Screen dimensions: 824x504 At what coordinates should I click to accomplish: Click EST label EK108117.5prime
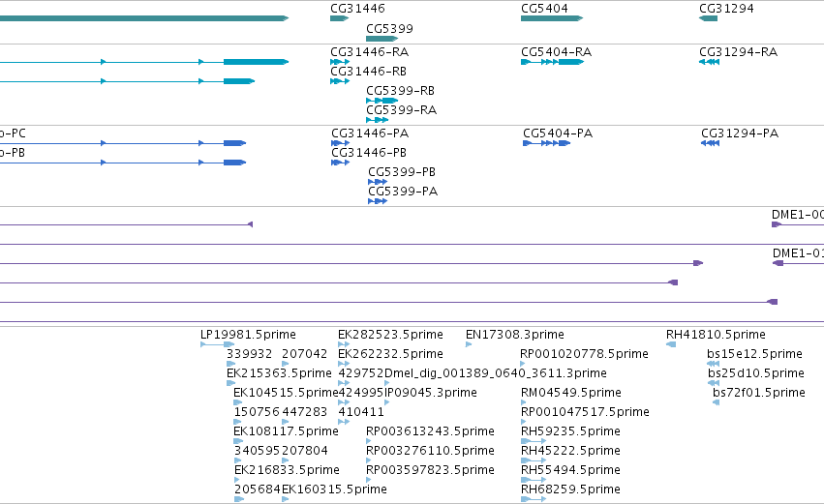pos(286,432)
